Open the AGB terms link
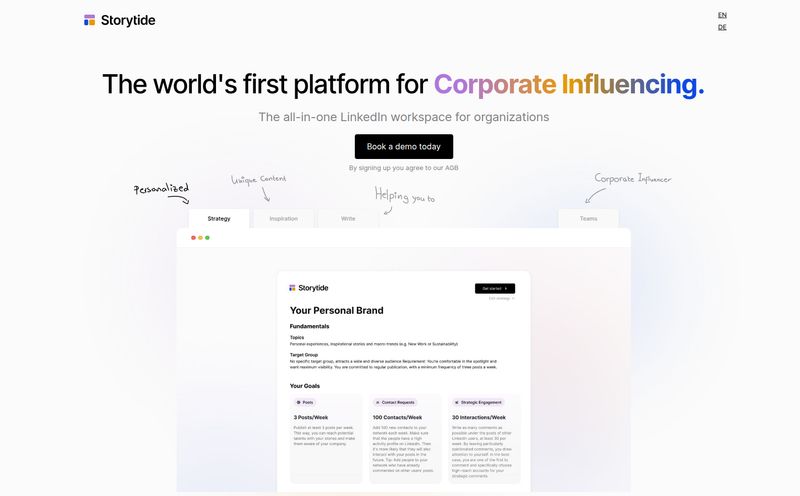Screen dimensions: 800x496 point(452,168)
